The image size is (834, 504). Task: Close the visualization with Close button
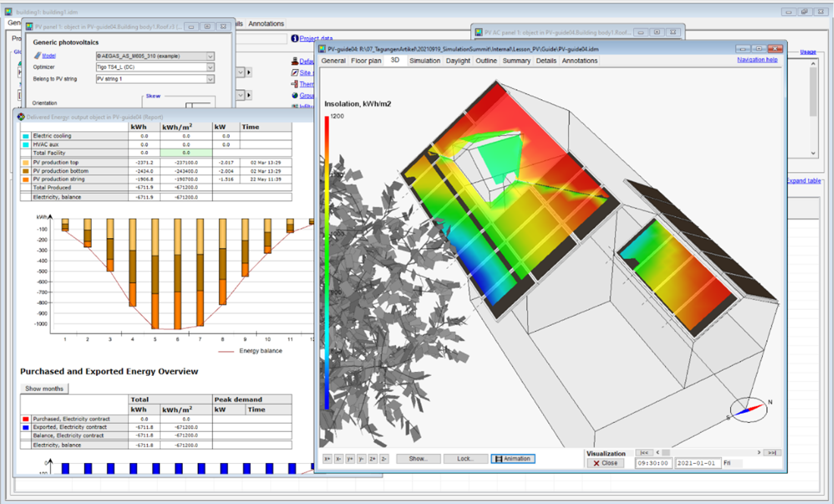[x=605, y=463]
